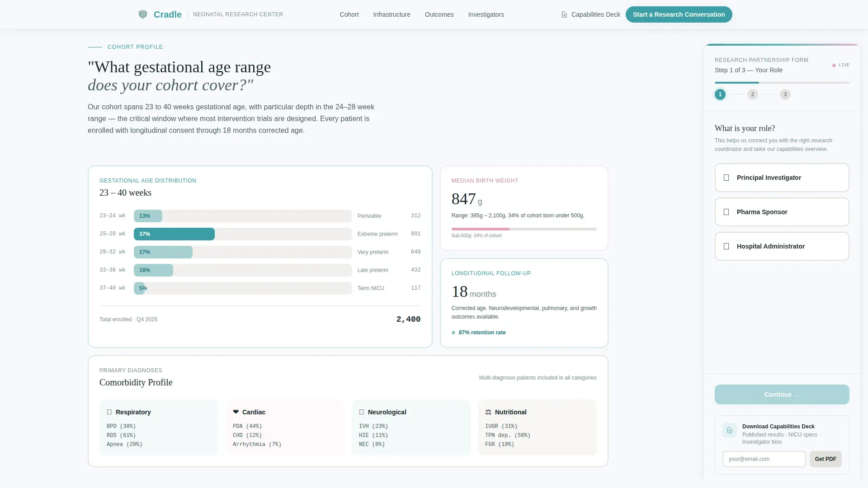Viewport: 868px width, 488px height.
Task: Choose the Pharma Sponsor role option
Action: 782,212
